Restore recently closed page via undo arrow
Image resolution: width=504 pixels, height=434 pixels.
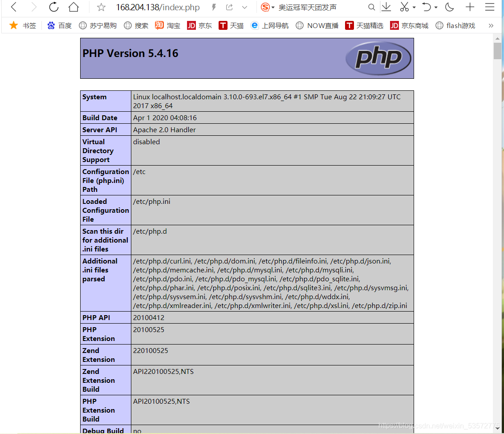[428, 7]
